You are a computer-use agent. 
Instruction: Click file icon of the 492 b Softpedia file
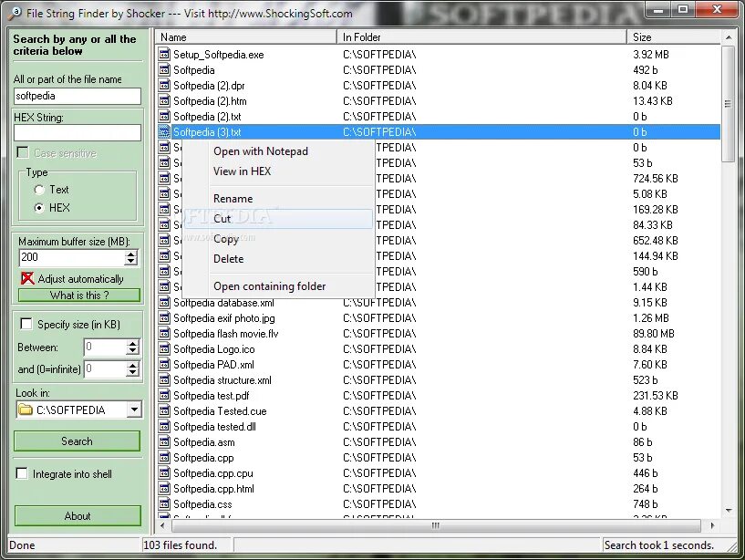pyautogui.click(x=164, y=70)
